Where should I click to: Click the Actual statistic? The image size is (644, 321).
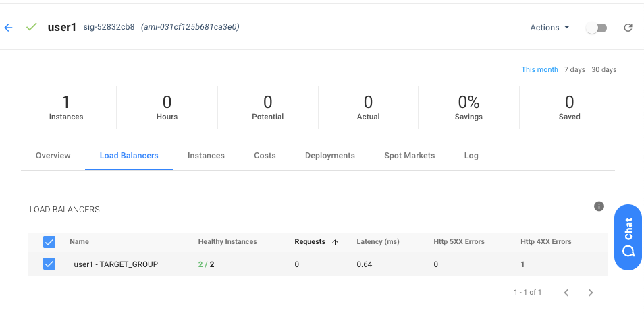coord(368,107)
